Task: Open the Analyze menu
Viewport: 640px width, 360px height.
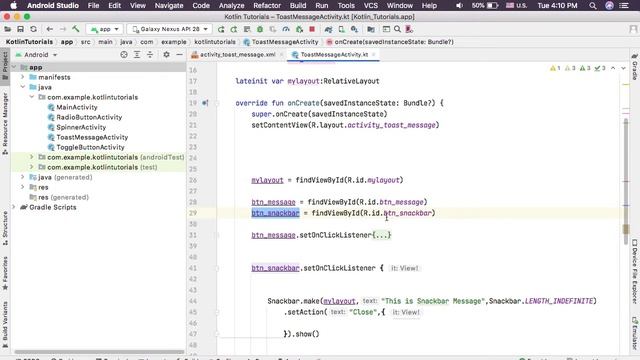Action: click(x=231, y=6)
